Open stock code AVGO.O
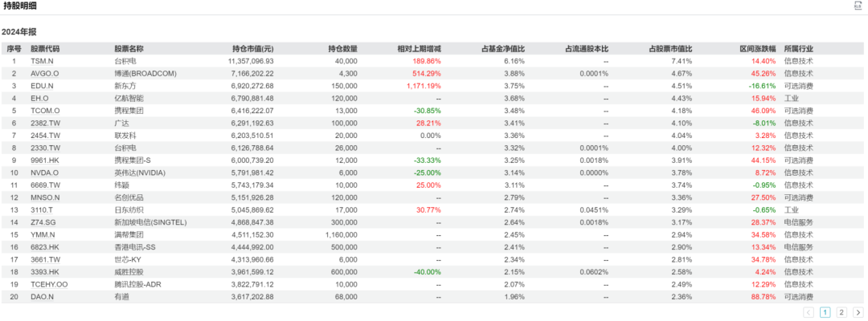This screenshot has height=321, width=868. tap(45, 74)
